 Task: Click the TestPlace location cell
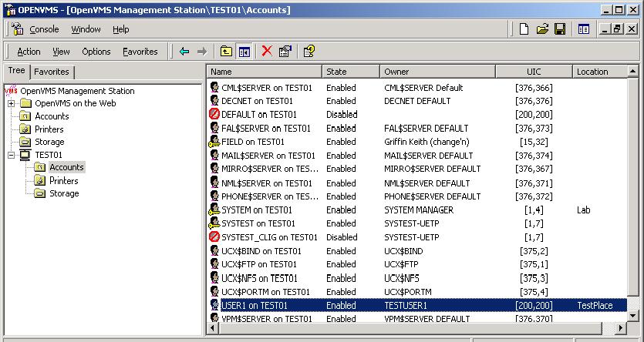click(595, 306)
